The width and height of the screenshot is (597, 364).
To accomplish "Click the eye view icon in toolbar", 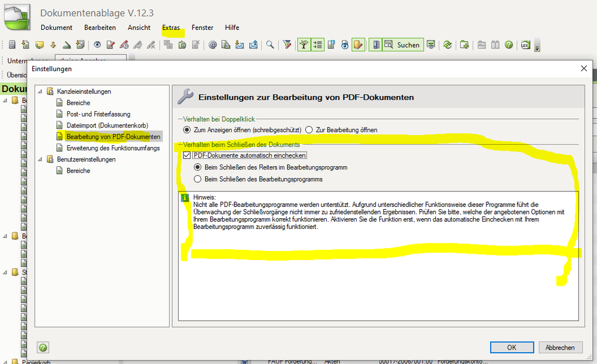I will click(x=97, y=45).
